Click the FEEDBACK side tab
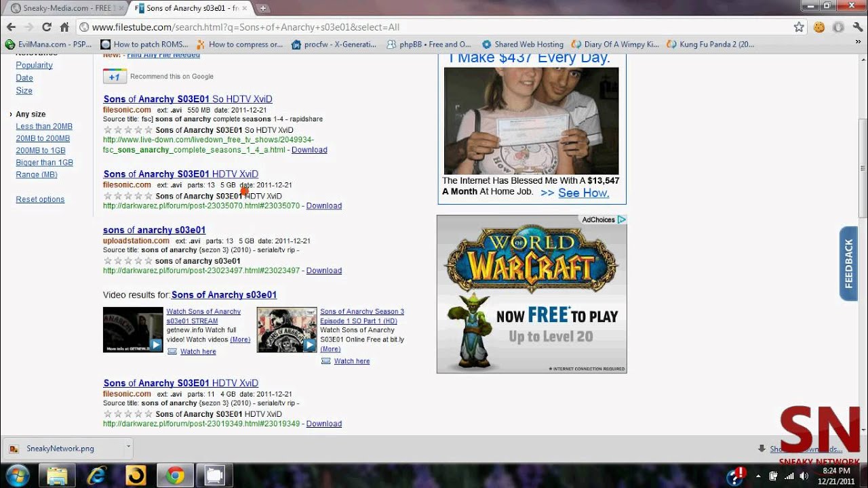868x488 pixels. (x=849, y=264)
